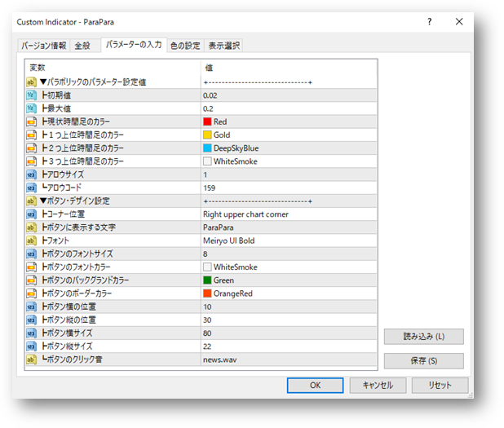
Task: Click the WhiteSmoke value for 3つ上位時間足のカラー
Action: pos(289,161)
